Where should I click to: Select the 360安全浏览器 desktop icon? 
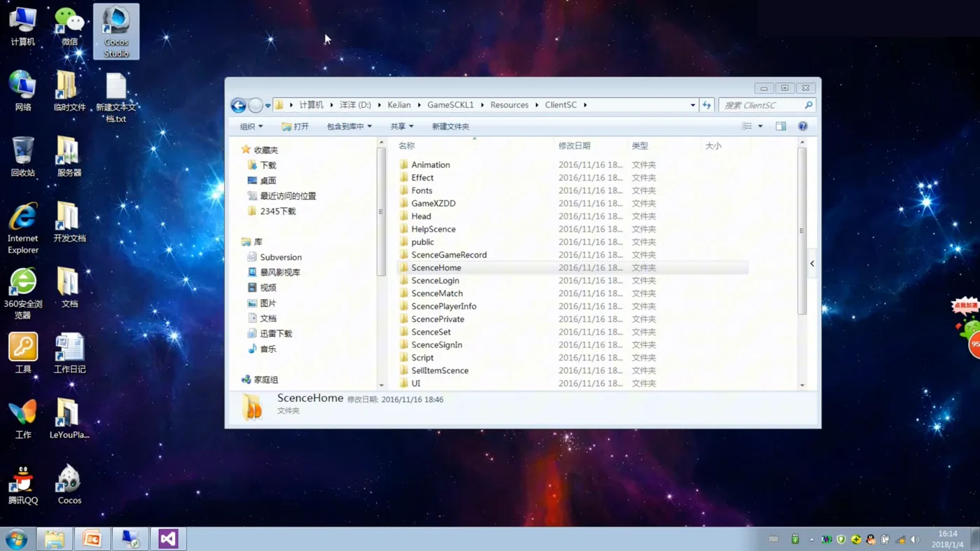[x=22, y=294]
